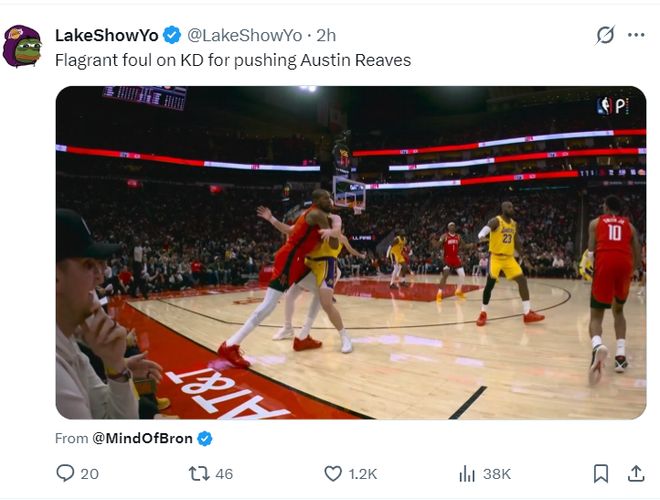Click the 20 replies count
660x500 pixels.
[x=90, y=473]
